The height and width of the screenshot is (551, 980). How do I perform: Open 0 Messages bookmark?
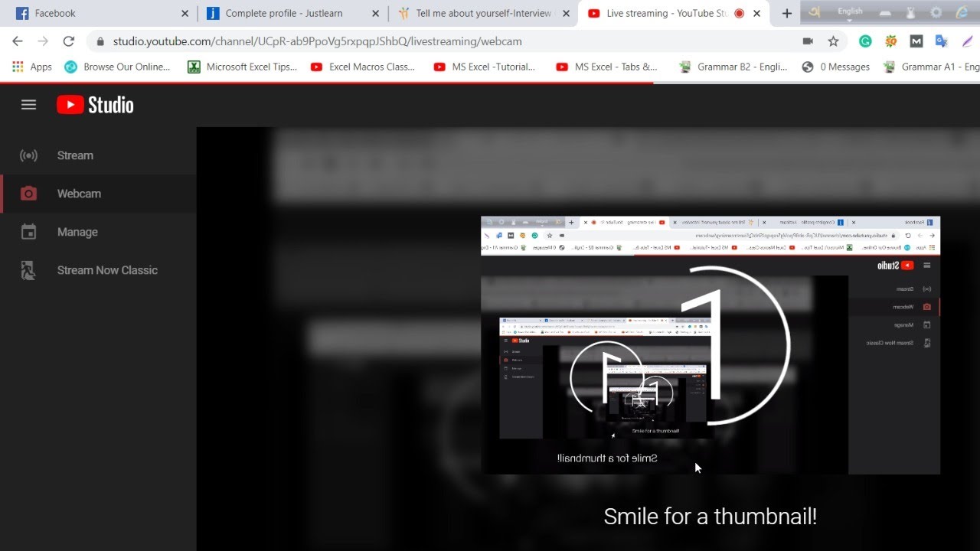pos(835,67)
